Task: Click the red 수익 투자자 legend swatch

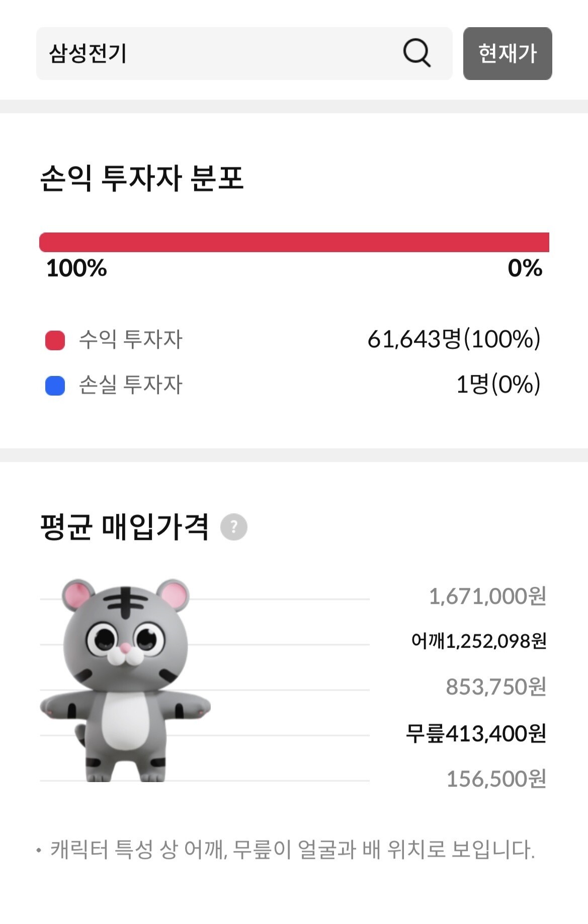Action: point(55,340)
